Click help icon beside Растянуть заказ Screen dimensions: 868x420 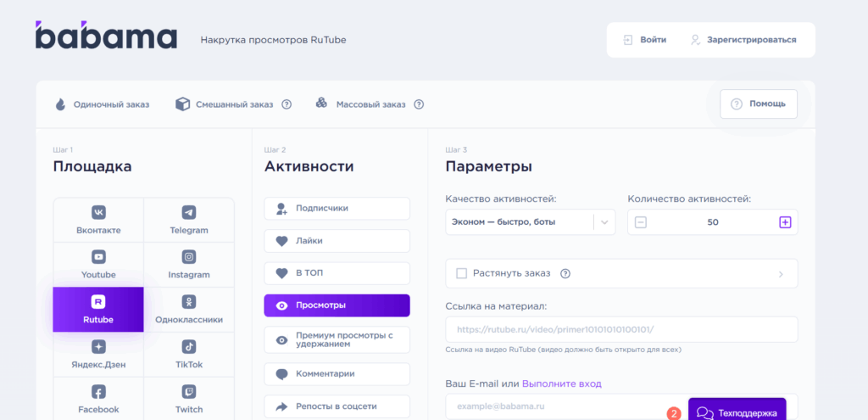coord(565,273)
